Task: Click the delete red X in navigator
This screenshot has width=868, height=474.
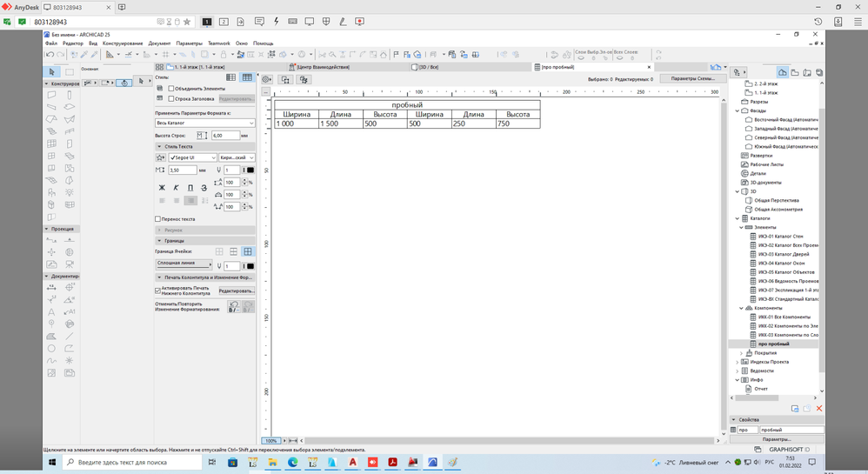Action: tap(818, 408)
